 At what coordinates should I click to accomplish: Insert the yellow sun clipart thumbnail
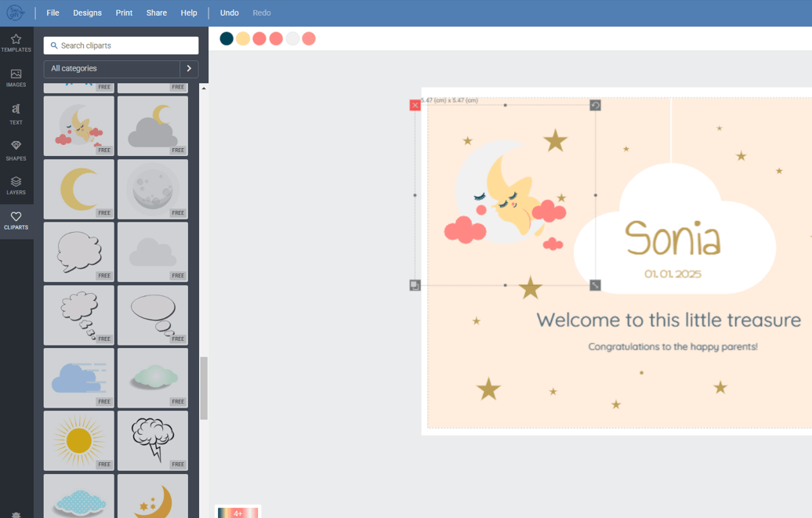click(79, 441)
